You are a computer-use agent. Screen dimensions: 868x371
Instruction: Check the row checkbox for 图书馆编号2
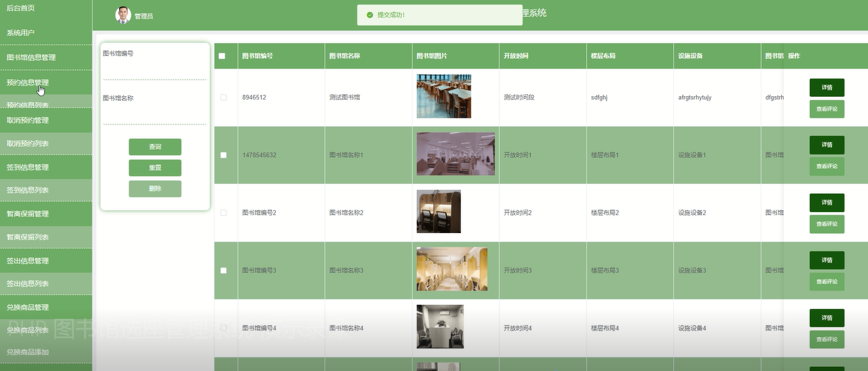pos(224,213)
